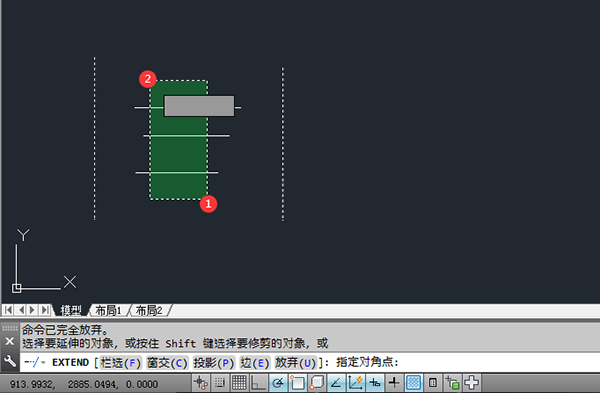Image resolution: width=600 pixels, height=393 pixels.
Task: Toggle Annotation Monitor plus icon
Action: tap(471, 383)
